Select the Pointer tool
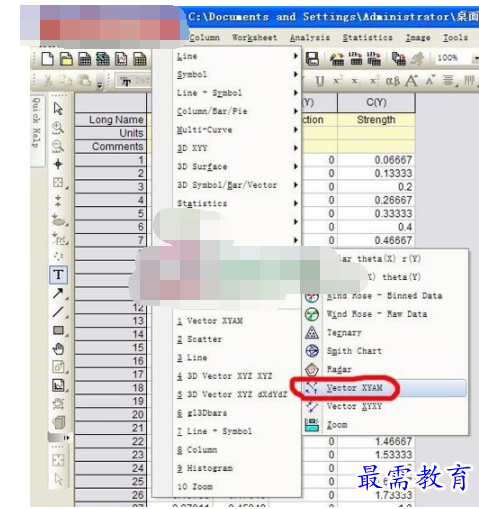 (58, 109)
